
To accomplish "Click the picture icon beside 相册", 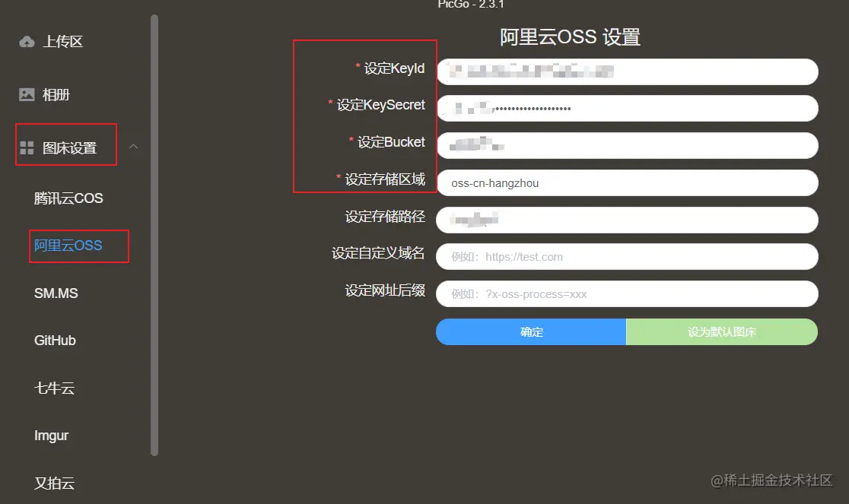I will tap(27, 94).
